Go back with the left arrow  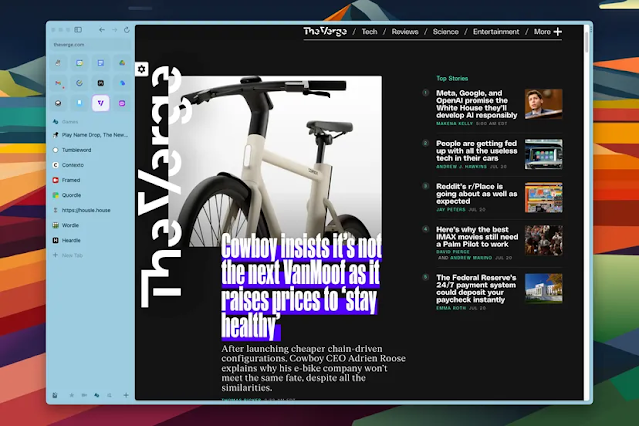coord(102,30)
